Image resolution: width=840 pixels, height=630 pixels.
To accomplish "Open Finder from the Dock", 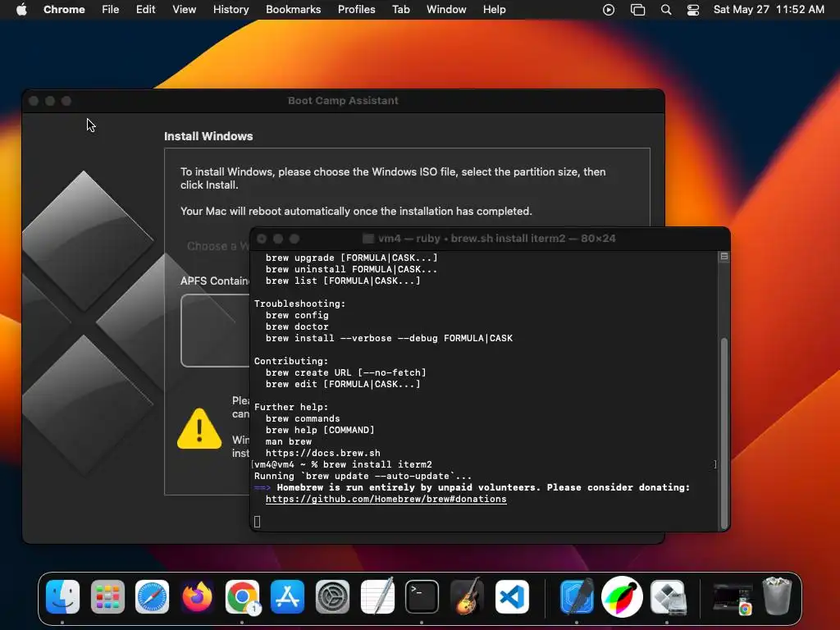I will pos(62,596).
